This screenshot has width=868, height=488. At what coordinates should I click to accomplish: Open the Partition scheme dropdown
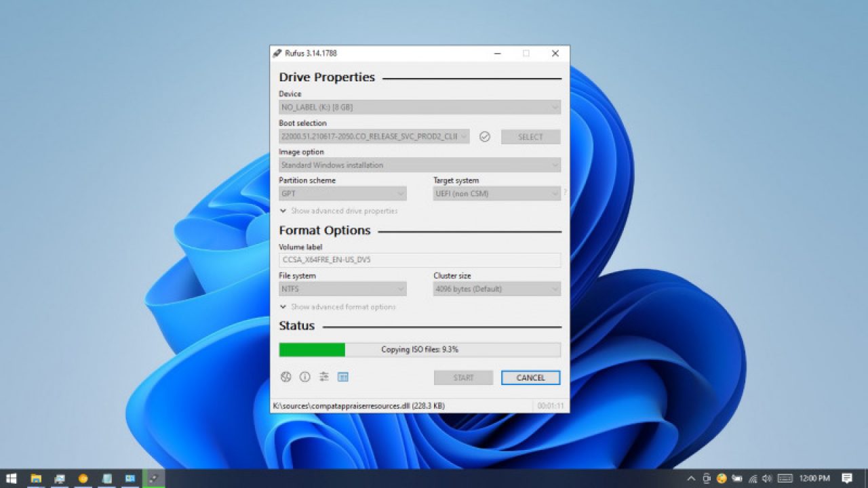click(342, 193)
